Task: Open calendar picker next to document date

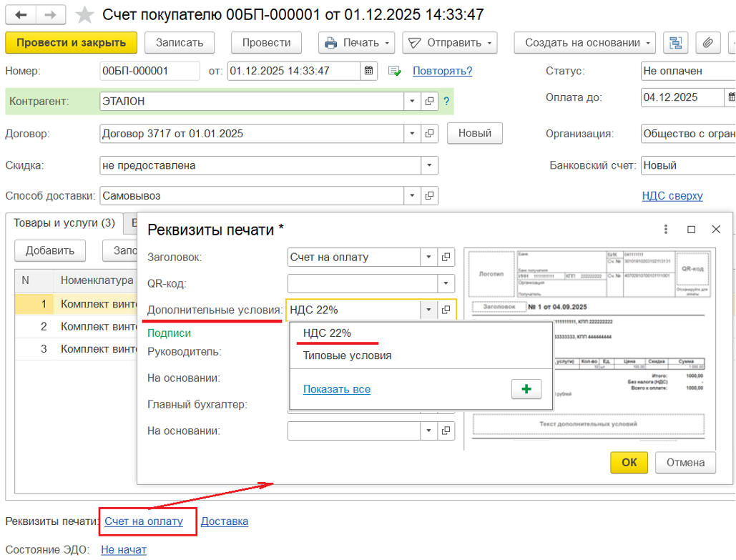Action: click(369, 71)
